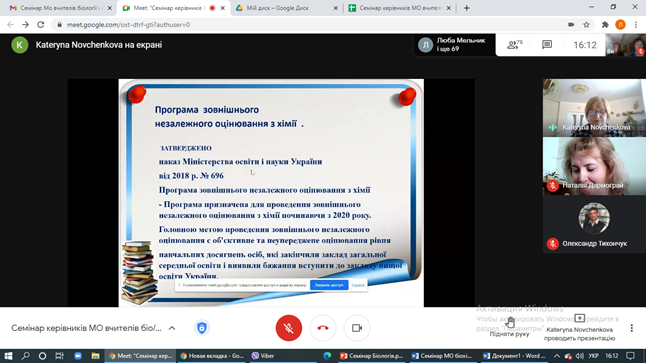
Task: Hang up with red phone button
Action: (323, 328)
